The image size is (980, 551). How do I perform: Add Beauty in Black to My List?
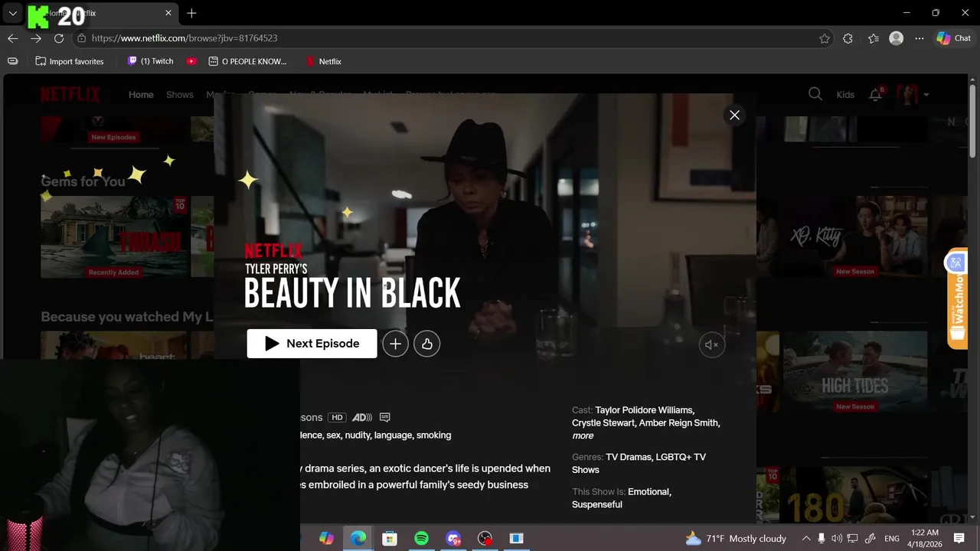[x=395, y=344]
